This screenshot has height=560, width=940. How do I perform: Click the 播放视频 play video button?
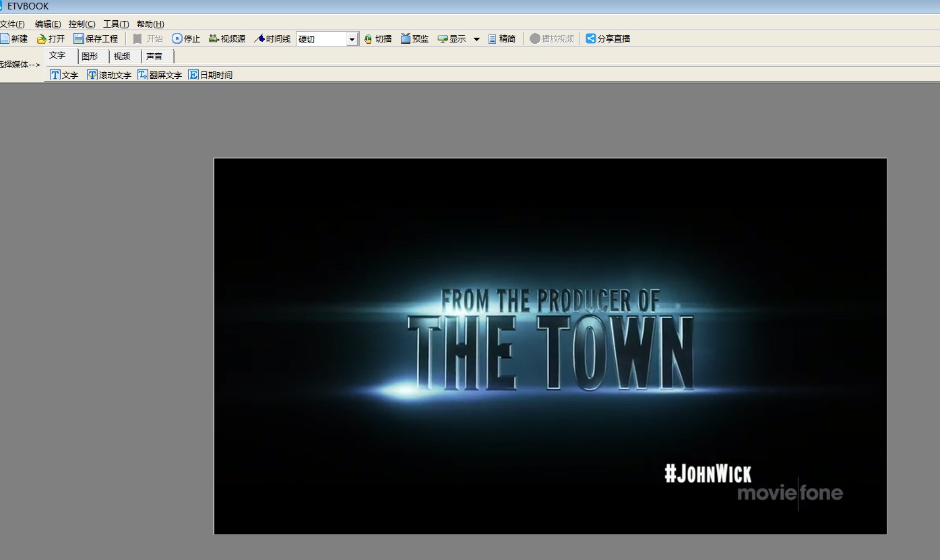click(552, 39)
